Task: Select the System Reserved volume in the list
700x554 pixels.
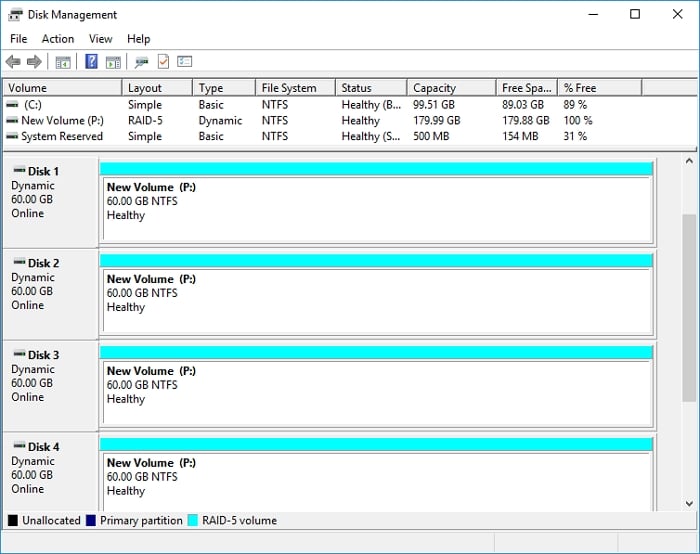Action: [x=61, y=136]
